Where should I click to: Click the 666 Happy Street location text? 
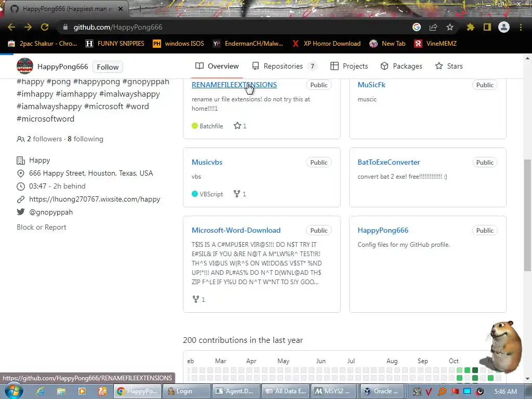click(91, 173)
